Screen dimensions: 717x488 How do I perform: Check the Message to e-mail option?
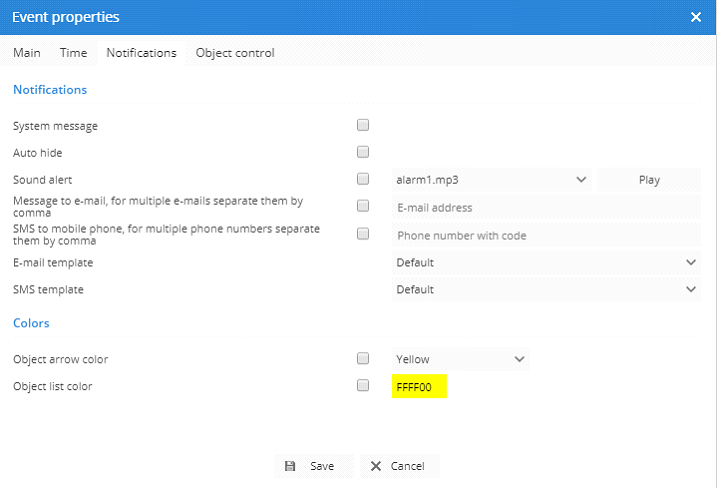(363, 206)
